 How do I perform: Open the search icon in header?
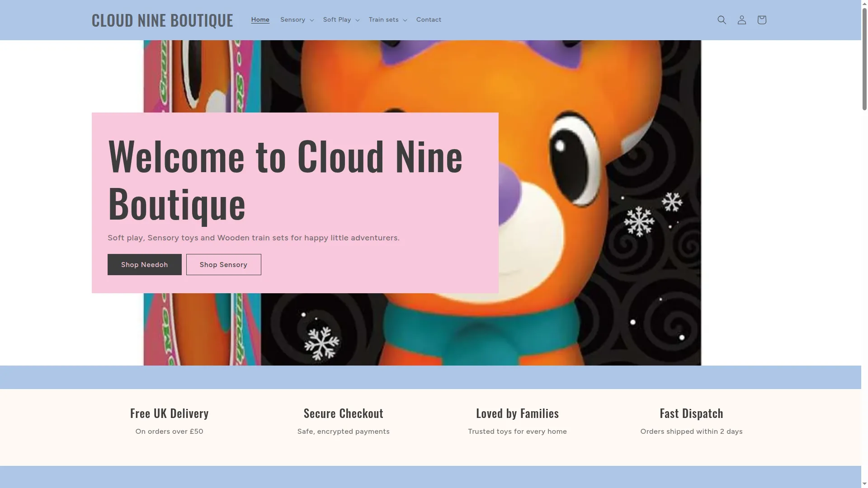pos(722,20)
